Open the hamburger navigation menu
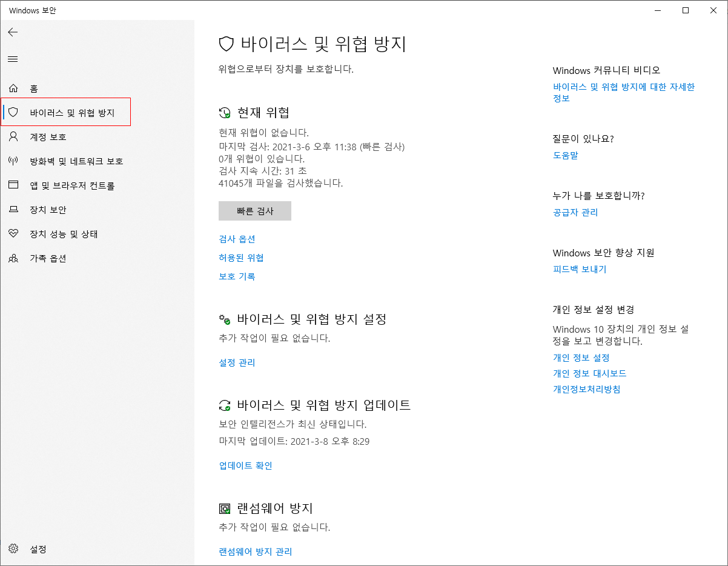Viewport: 728px width, 566px height. click(x=13, y=59)
